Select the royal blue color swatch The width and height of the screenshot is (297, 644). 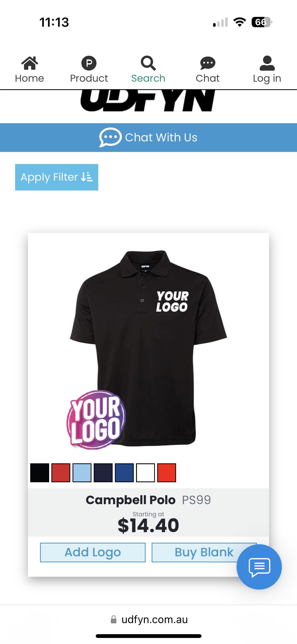point(124,473)
